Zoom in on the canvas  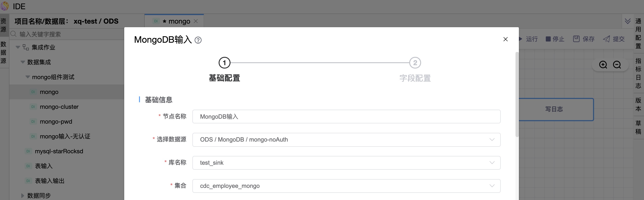pos(603,65)
